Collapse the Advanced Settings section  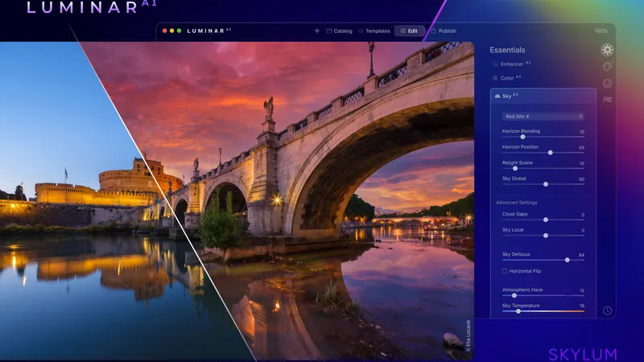tap(515, 202)
